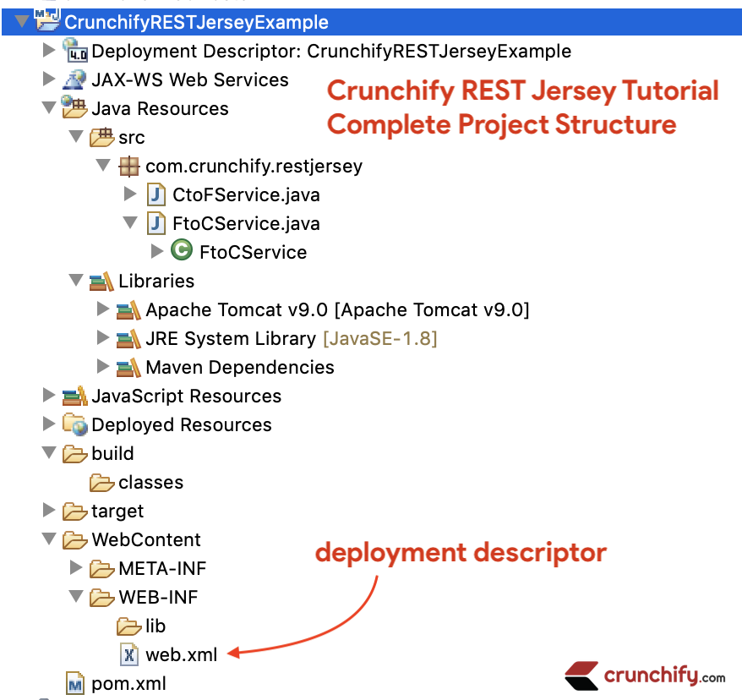Click the FtoCService class icon
This screenshot has width=742, height=700.
[181, 251]
